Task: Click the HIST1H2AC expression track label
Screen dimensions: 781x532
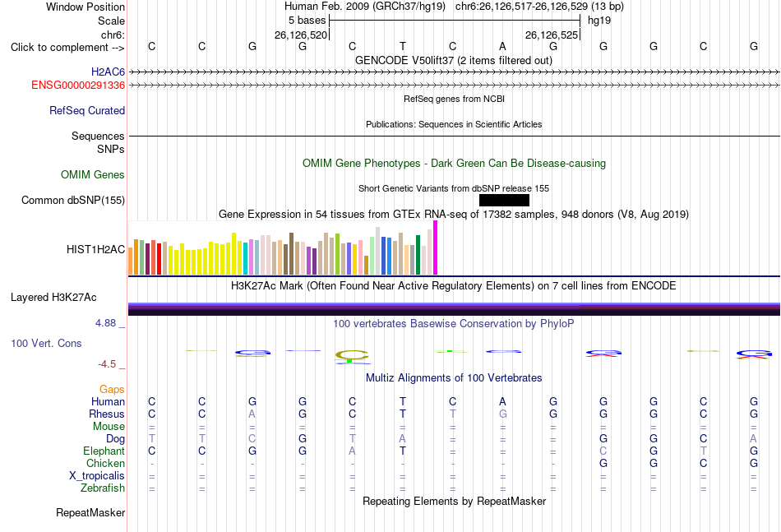Action: point(95,250)
